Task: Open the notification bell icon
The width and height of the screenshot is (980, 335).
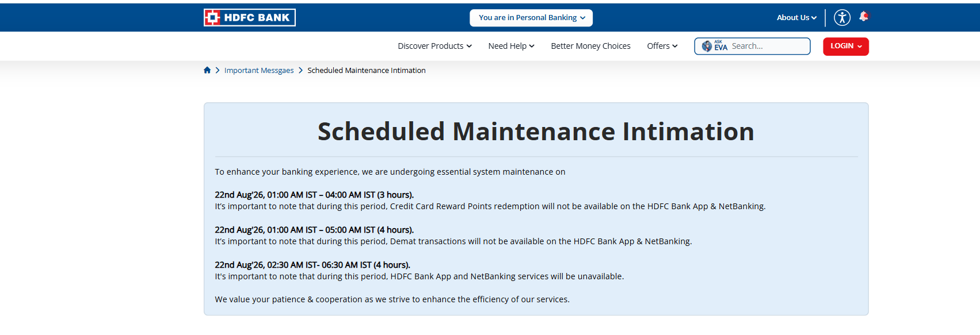Action: tap(864, 16)
